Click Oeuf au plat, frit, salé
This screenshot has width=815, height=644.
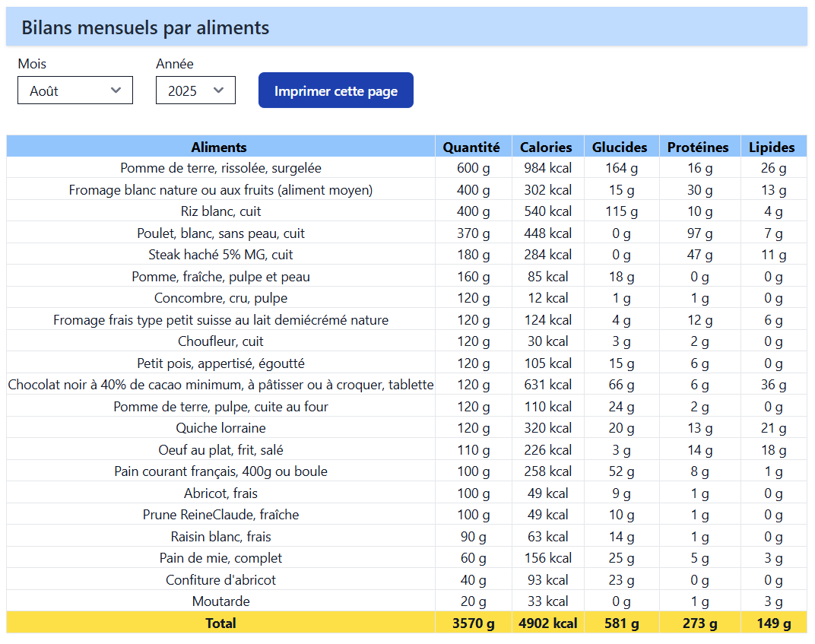[220, 449]
